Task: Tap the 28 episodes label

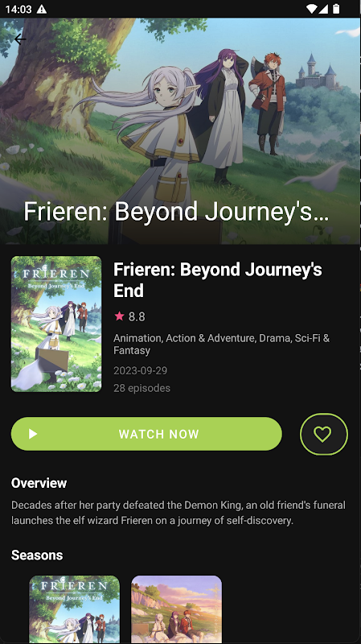Action: point(142,388)
